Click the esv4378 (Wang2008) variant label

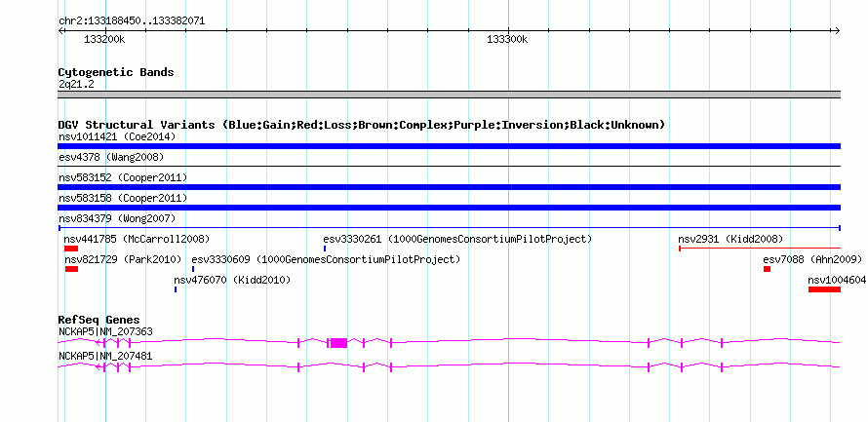tap(111, 157)
